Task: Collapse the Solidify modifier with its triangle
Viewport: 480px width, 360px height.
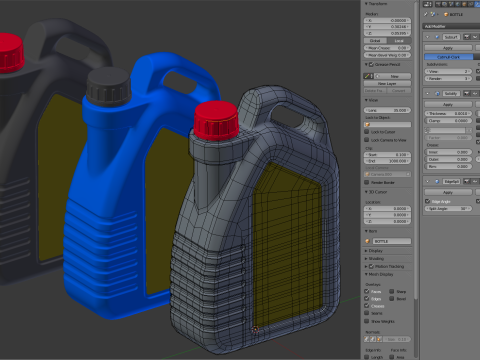Action: 428,94
